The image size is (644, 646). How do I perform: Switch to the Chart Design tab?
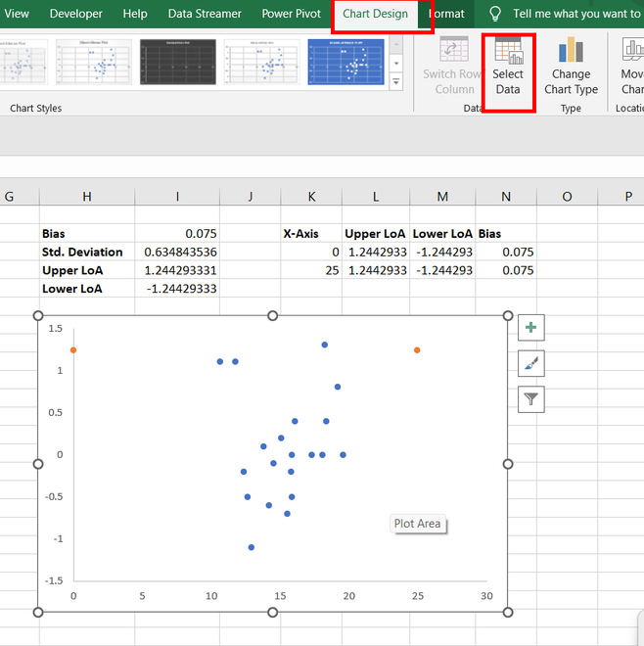coord(375,14)
